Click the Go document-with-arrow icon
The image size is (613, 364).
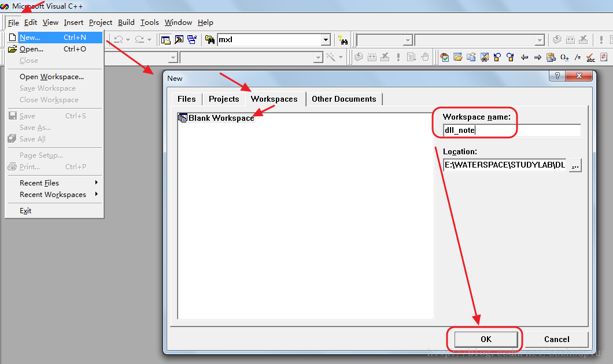[411, 57]
